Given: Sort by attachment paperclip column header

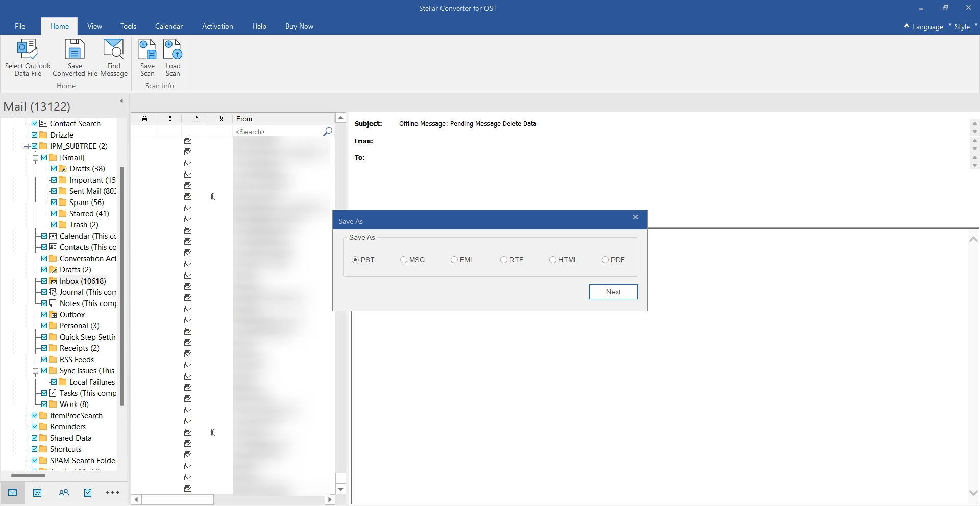Looking at the screenshot, I should click(221, 119).
